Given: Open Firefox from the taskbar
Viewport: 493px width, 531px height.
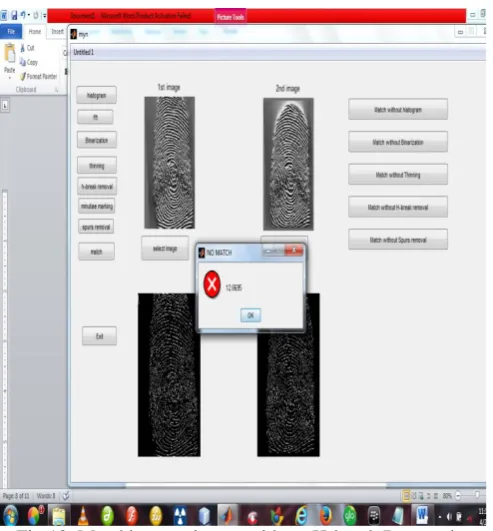Looking at the screenshot, I should point(326,516).
